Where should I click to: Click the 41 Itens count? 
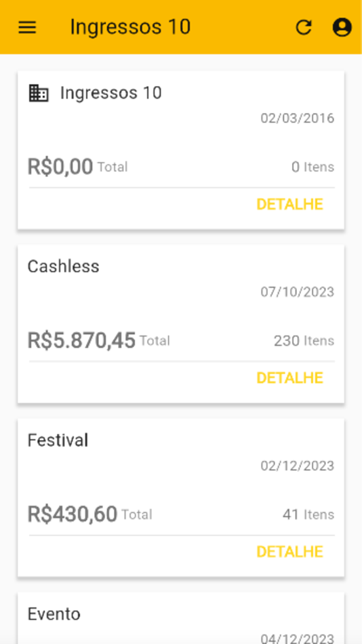point(308,515)
